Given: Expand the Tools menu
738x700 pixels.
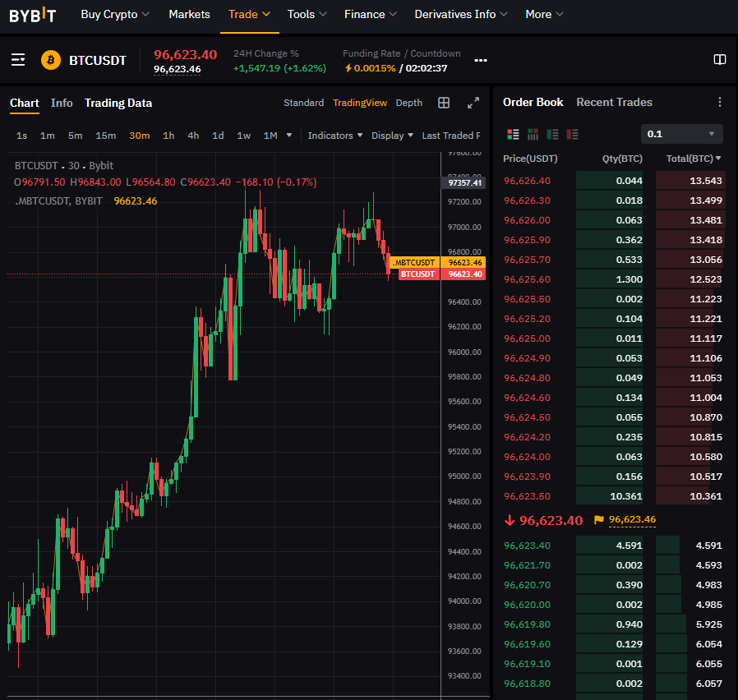Looking at the screenshot, I should (x=307, y=15).
